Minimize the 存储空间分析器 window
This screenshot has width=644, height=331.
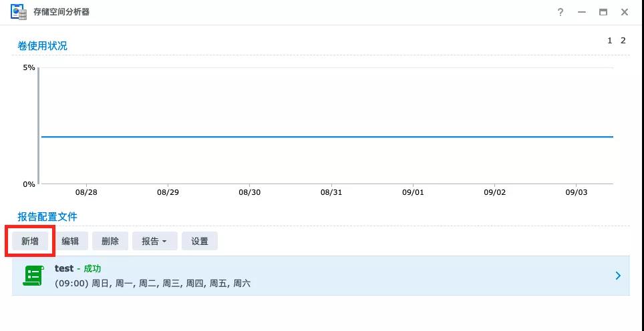[582, 12]
